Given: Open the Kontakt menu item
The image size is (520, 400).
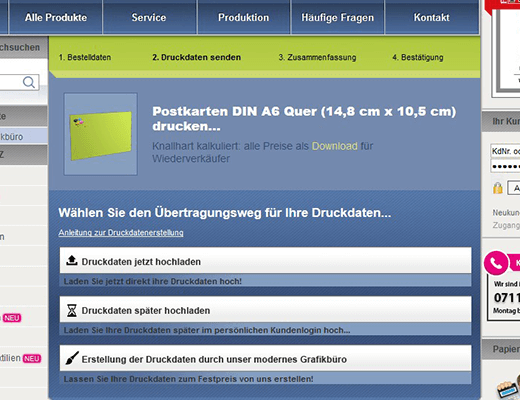Looking at the screenshot, I should pos(432,17).
